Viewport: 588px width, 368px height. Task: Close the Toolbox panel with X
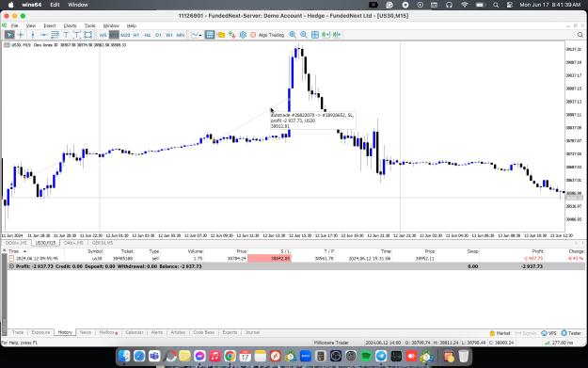(4, 250)
